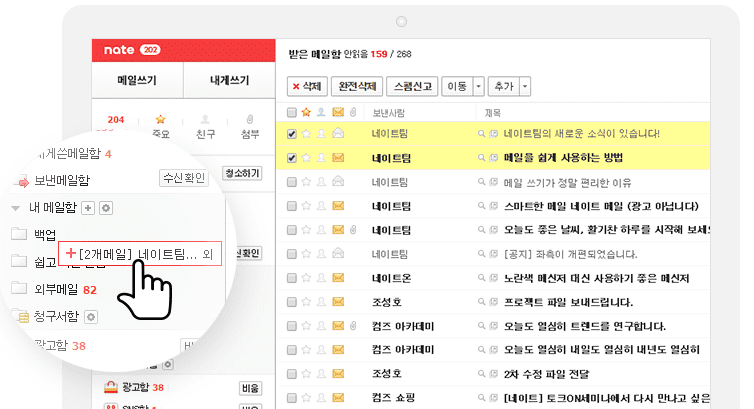Sort by envelope read-status header icon
The height and width of the screenshot is (409, 754).
point(338,112)
